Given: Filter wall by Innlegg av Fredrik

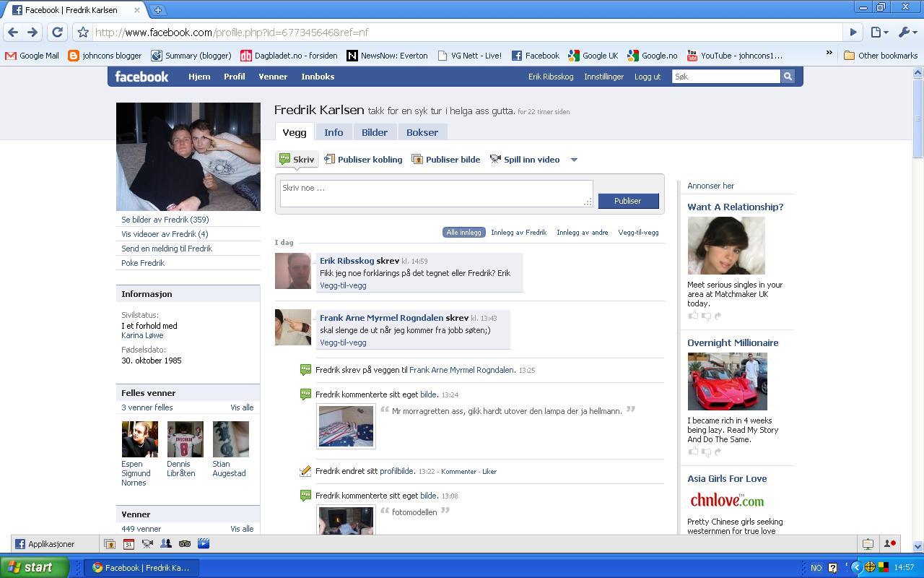Looking at the screenshot, I should (519, 233).
